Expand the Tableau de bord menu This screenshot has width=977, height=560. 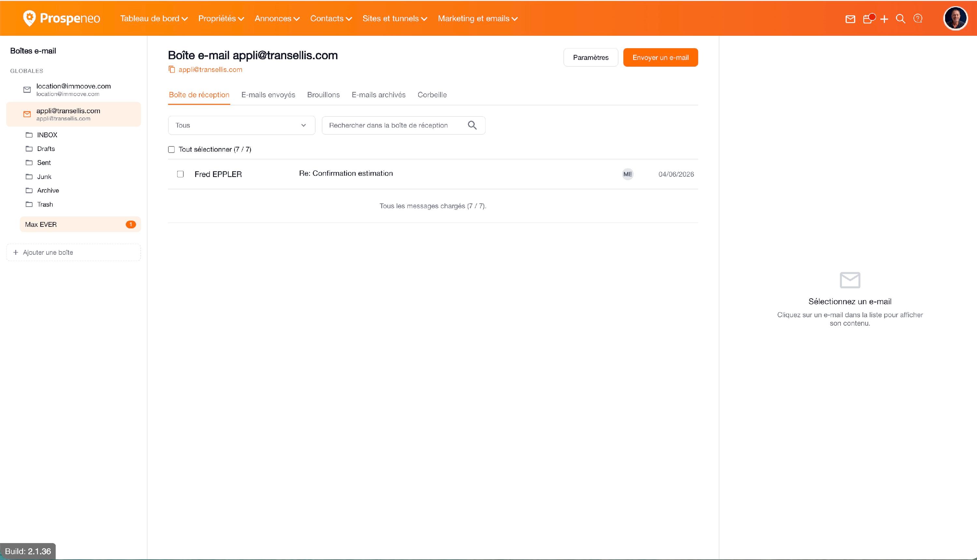[x=154, y=19]
